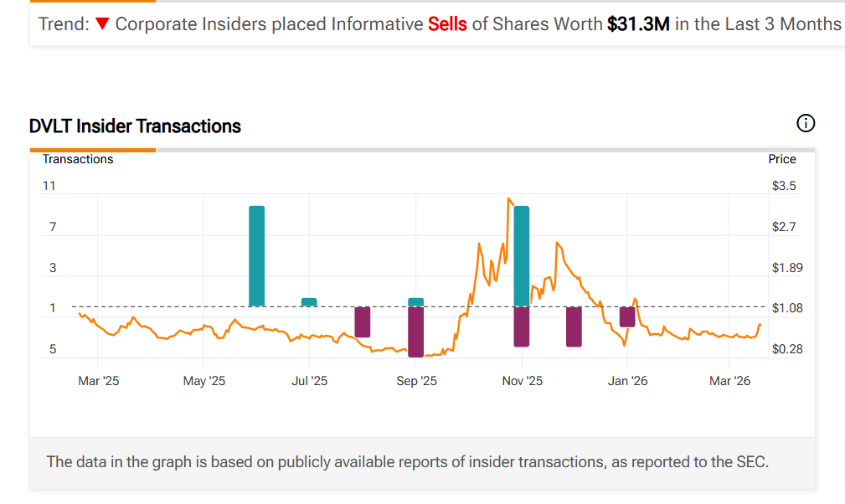Click the info icon beside the chart title
Viewport: 845px width, 504px height.
point(805,124)
